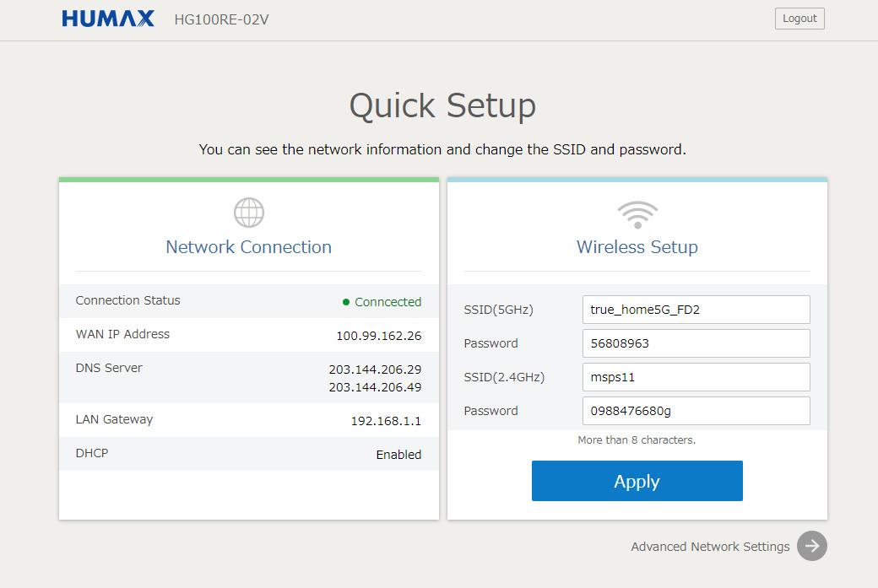Edit the SSID(5GHz) field
Viewport: 878px width, 588px height.
(x=696, y=310)
